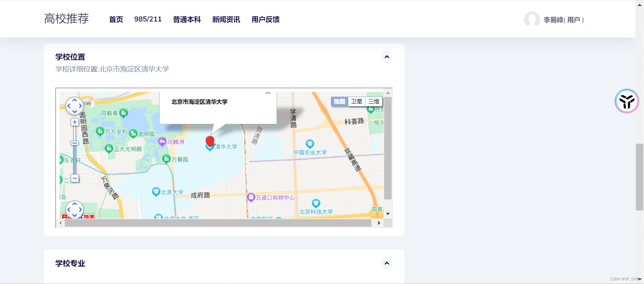Click the 京藏高速 highway label
This screenshot has width=644, height=284.
pyautogui.click(x=353, y=160)
